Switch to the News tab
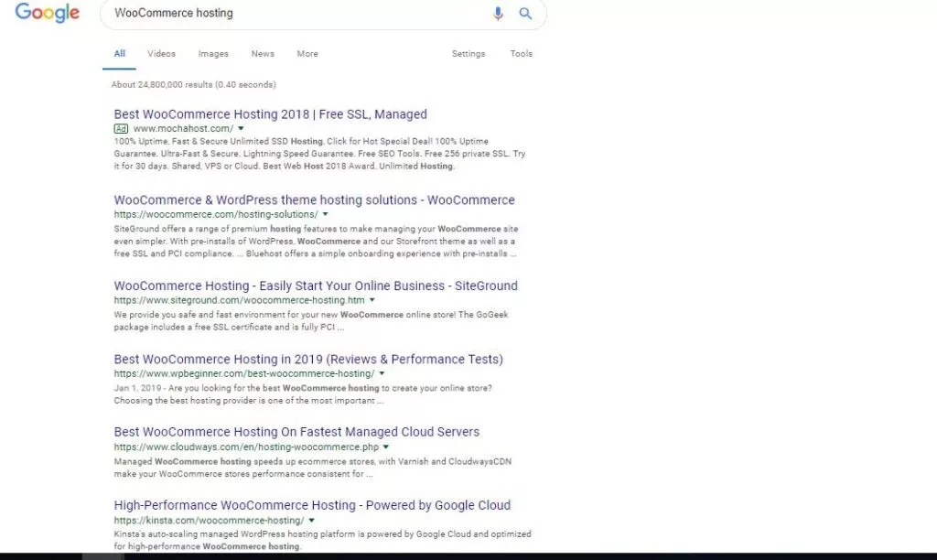The height and width of the screenshot is (560, 937). point(263,54)
